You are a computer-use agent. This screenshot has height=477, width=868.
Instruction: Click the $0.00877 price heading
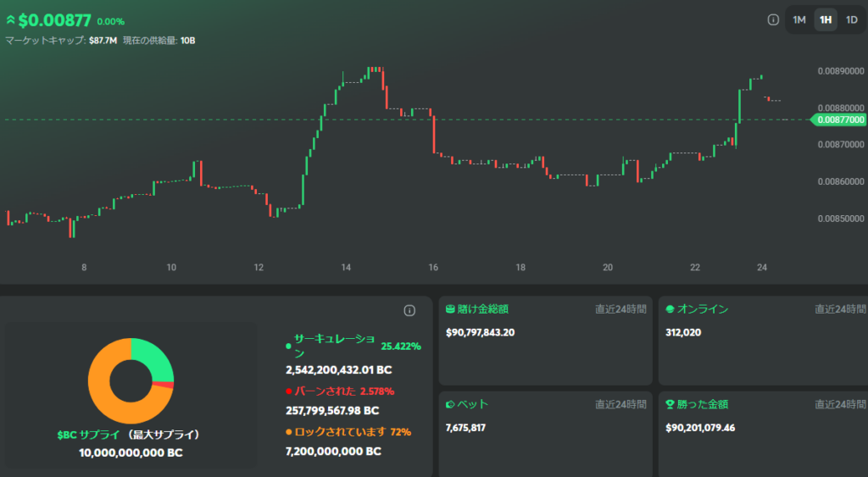[54, 20]
